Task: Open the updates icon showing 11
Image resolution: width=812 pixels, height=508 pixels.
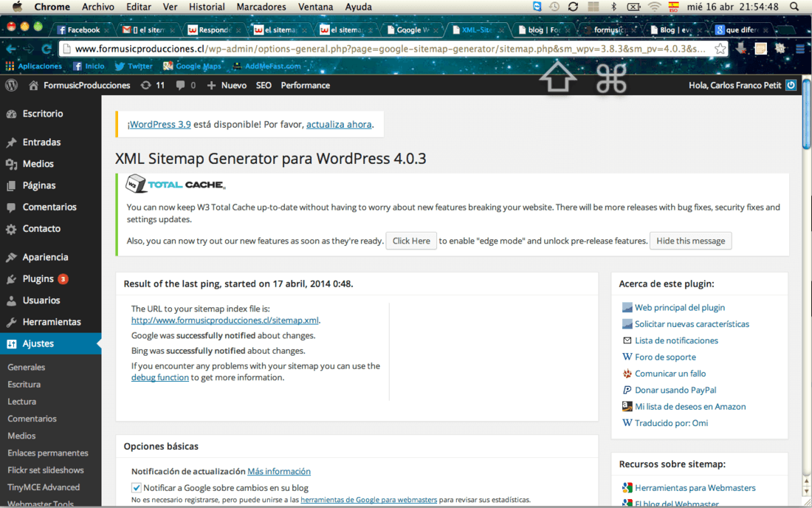Action: [x=153, y=86]
